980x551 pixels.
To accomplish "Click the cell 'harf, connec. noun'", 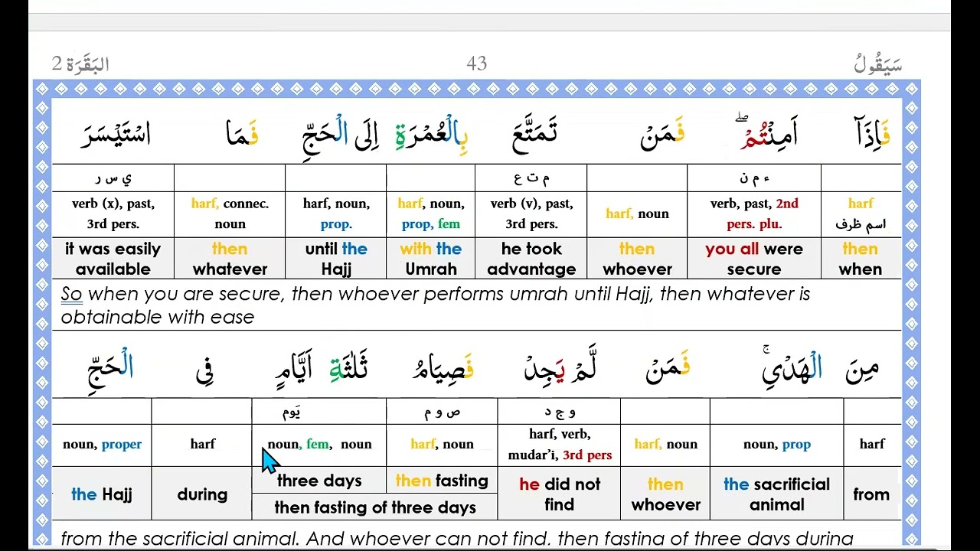I will pyautogui.click(x=230, y=214).
